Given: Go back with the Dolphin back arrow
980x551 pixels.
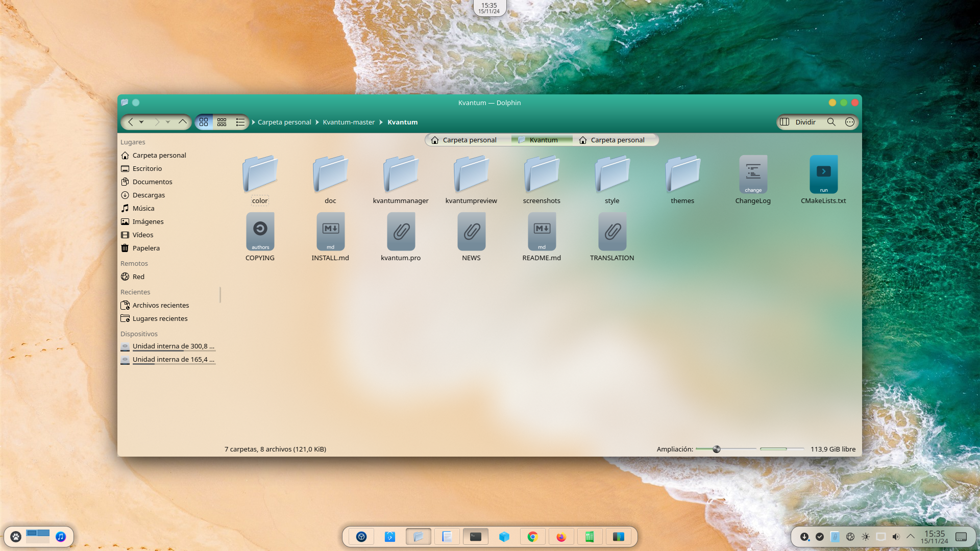Looking at the screenshot, I should click(x=131, y=122).
